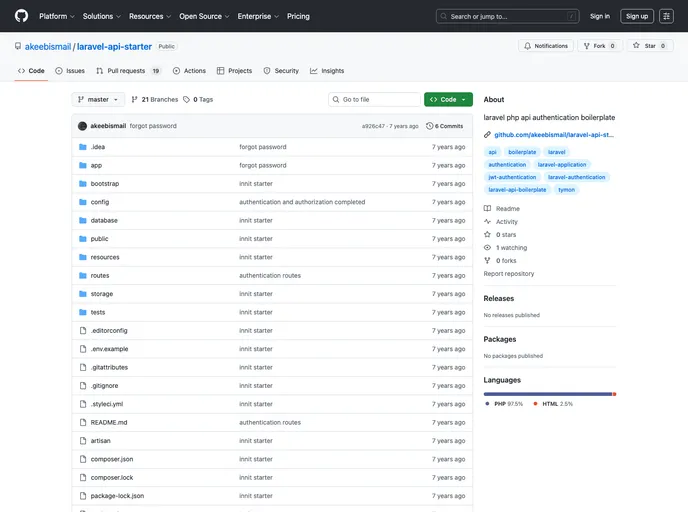
Task: Open the README.md file
Action: 108,422
